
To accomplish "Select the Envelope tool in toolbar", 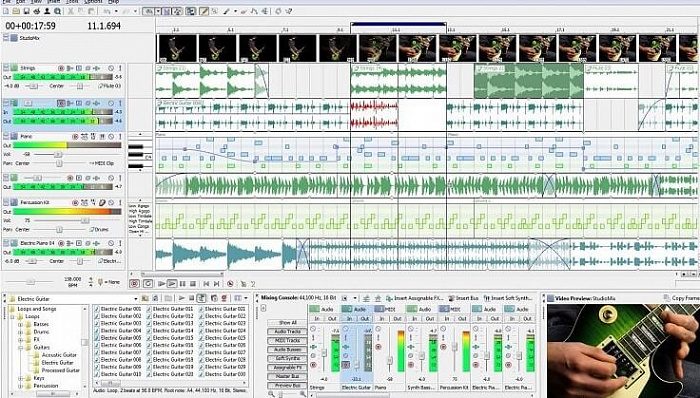I will click(x=253, y=11).
